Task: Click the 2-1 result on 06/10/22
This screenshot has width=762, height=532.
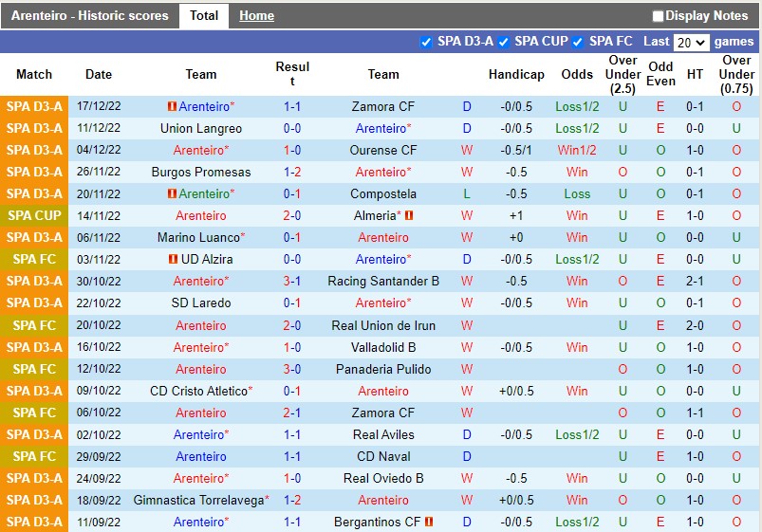Action: 292,413
